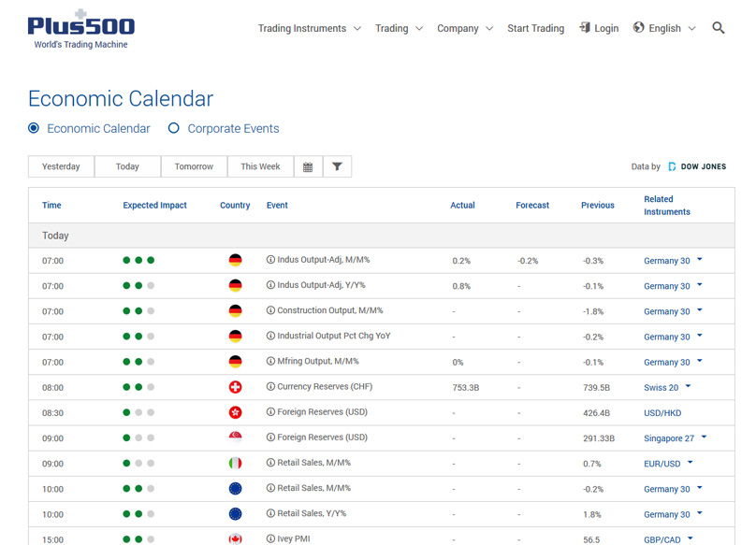The width and height of the screenshot is (756, 545).
Task: Open the USD/HKD instrument link
Action: pyautogui.click(x=663, y=412)
